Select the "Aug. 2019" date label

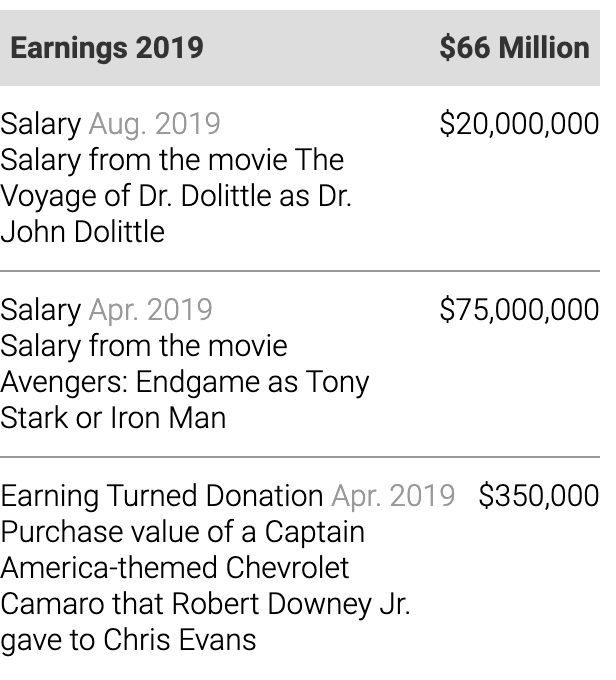tap(154, 124)
